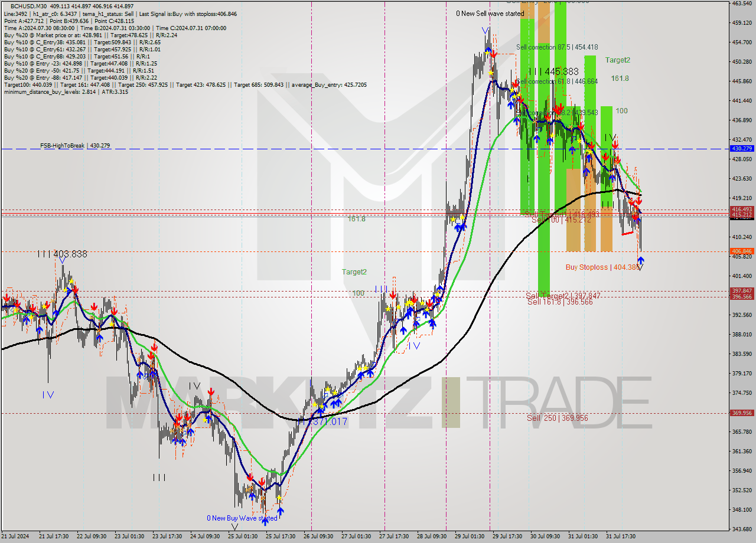Click the '26 Jul 09:30' time label
Viewport: 756px width, 543px height.
click(x=319, y=537)
